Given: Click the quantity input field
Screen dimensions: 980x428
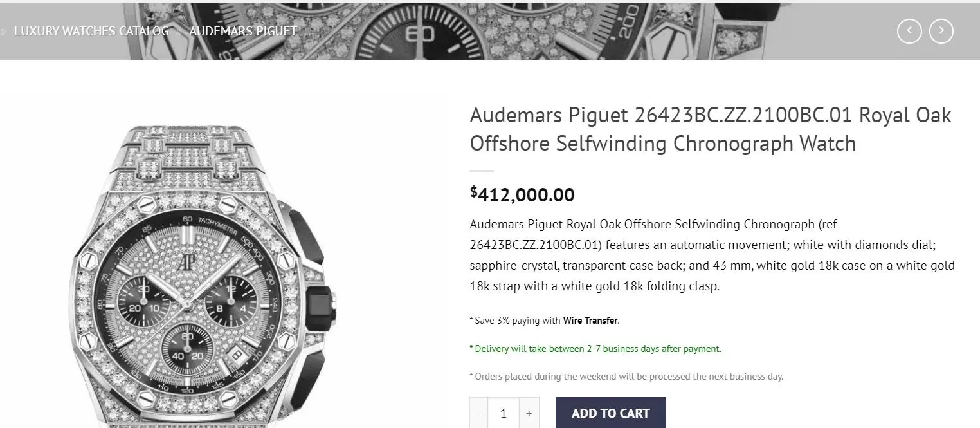Looking at the screenshot, I should pos(504,413).
